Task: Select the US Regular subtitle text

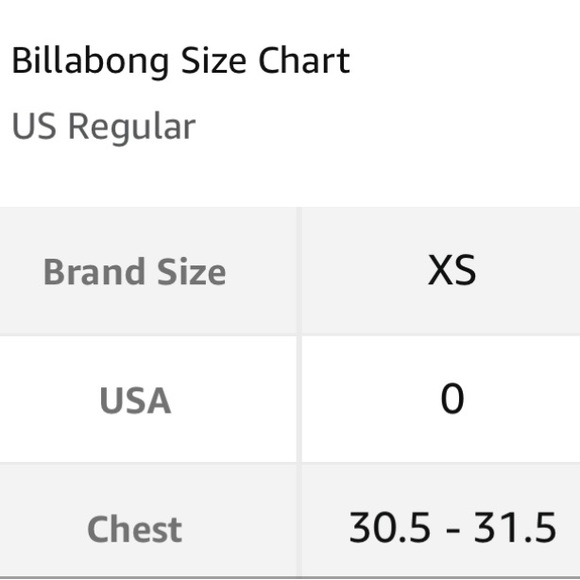Action: click(x=104, y=127)
